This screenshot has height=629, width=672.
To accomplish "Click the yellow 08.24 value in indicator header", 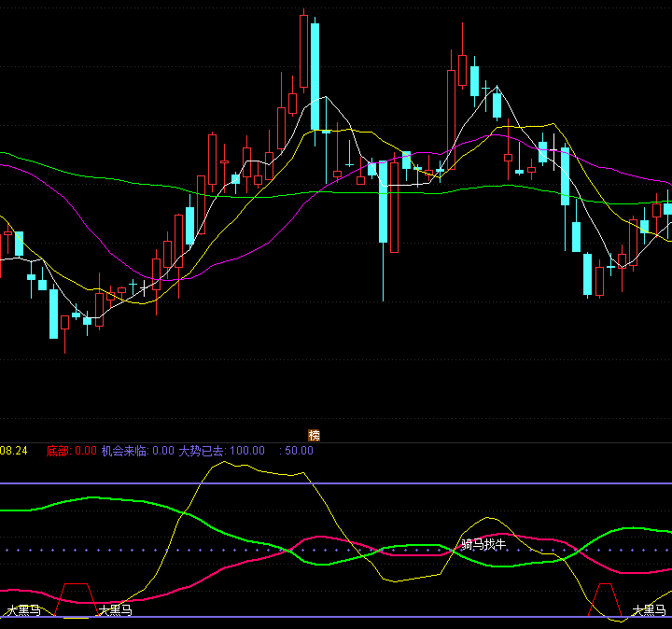I will click(x=14, y=451).
